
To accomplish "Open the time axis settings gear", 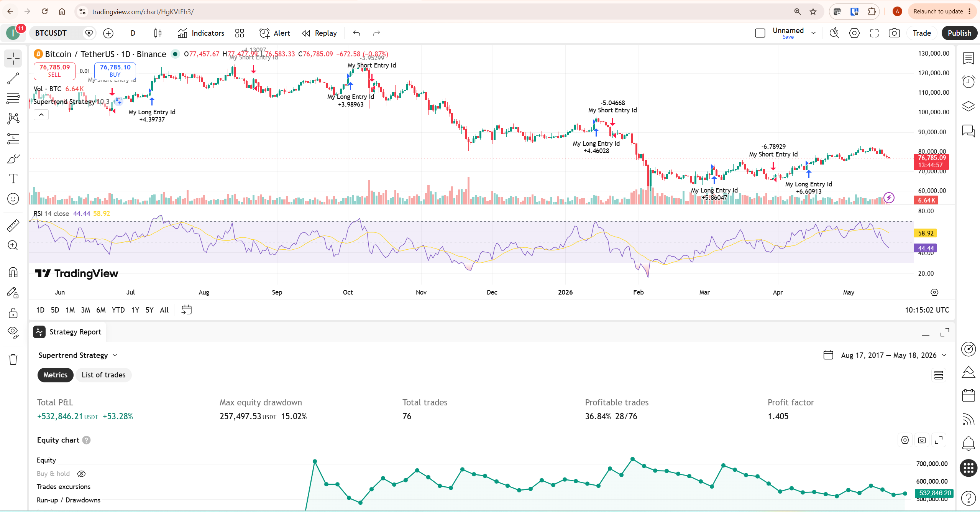I will point(934,293).
